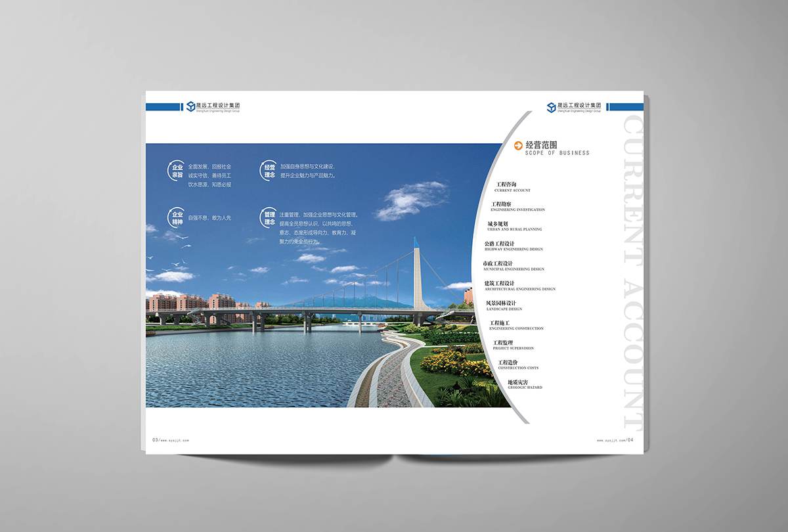The height and width of the screenshot is (532, 788).
Task: Open Highway Engineering Design entry
Action: pos(514,246)
